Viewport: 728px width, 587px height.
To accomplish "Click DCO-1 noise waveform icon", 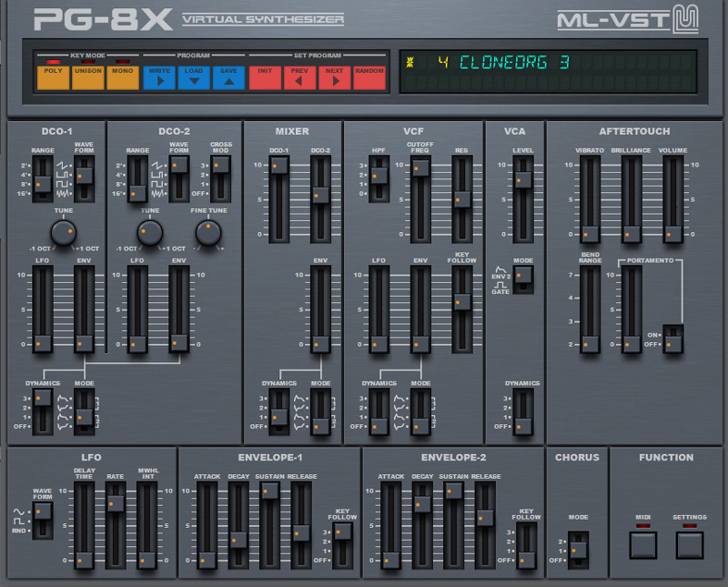I will click(64, 193).
